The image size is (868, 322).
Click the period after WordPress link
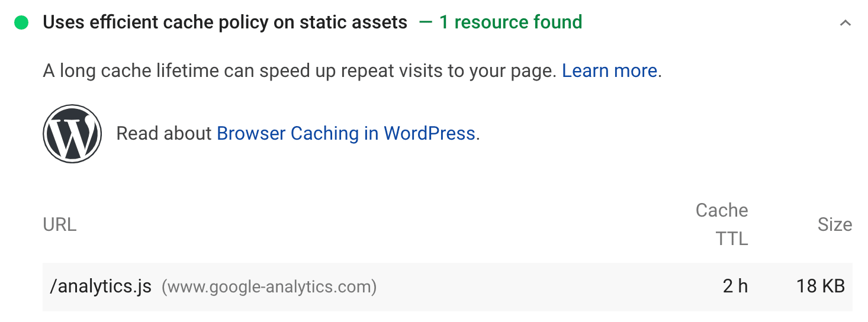click(478, 134)
